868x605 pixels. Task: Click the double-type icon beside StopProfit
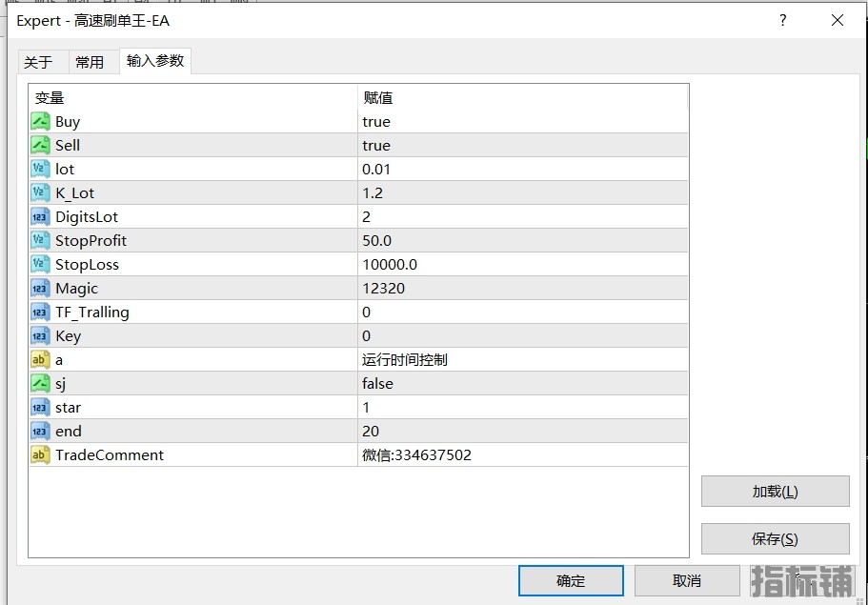coord(40,240)
